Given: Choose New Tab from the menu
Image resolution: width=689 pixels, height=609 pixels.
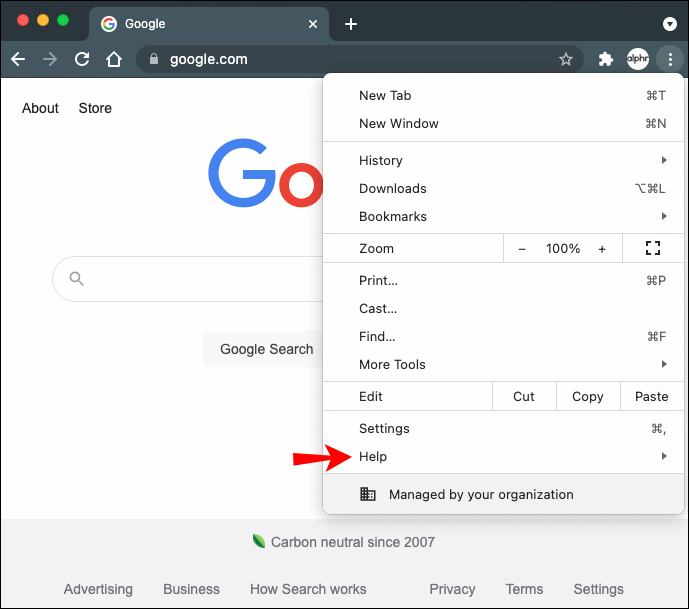Looking at the screenshot, I should pyautogui.click(x=503, y=95).
